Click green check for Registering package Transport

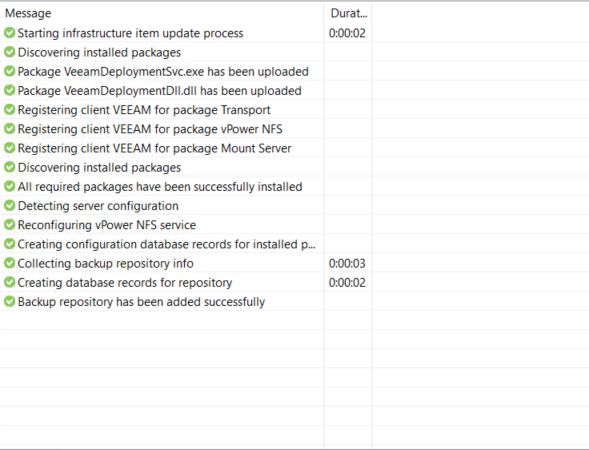(9, 110)
